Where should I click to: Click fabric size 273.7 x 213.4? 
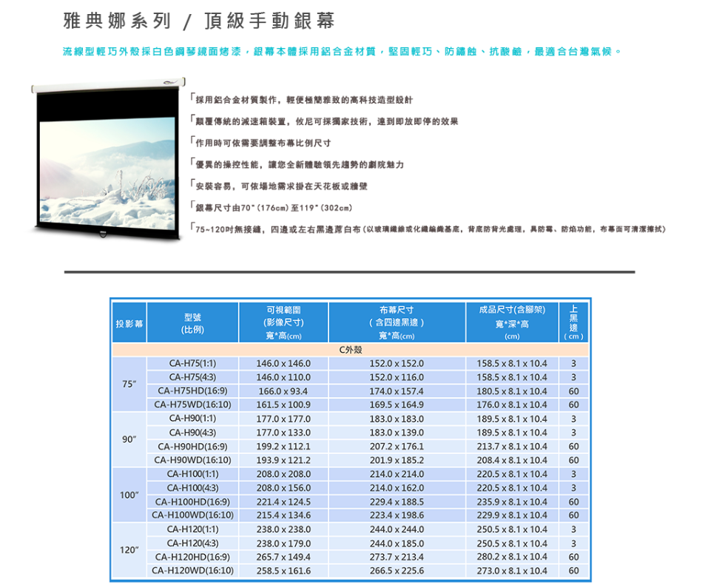tap(397, 557)
